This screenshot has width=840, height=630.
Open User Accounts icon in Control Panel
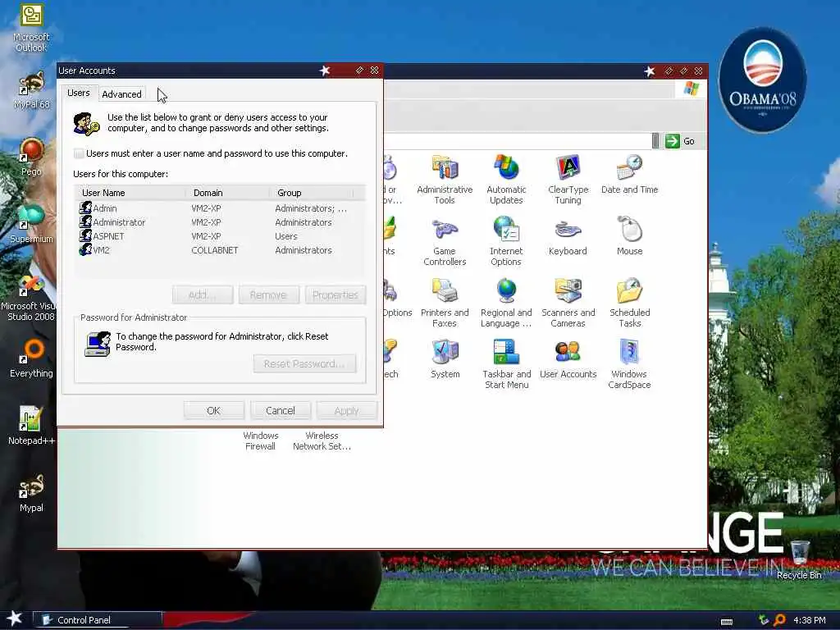[x=568, y=359]
